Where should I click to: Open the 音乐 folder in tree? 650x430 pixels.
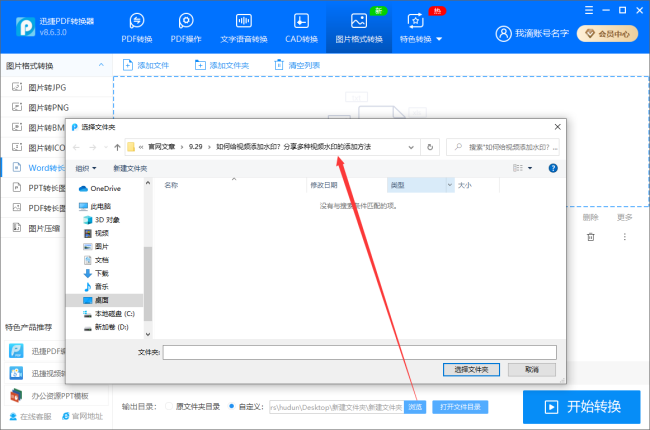tap(97, 287)
